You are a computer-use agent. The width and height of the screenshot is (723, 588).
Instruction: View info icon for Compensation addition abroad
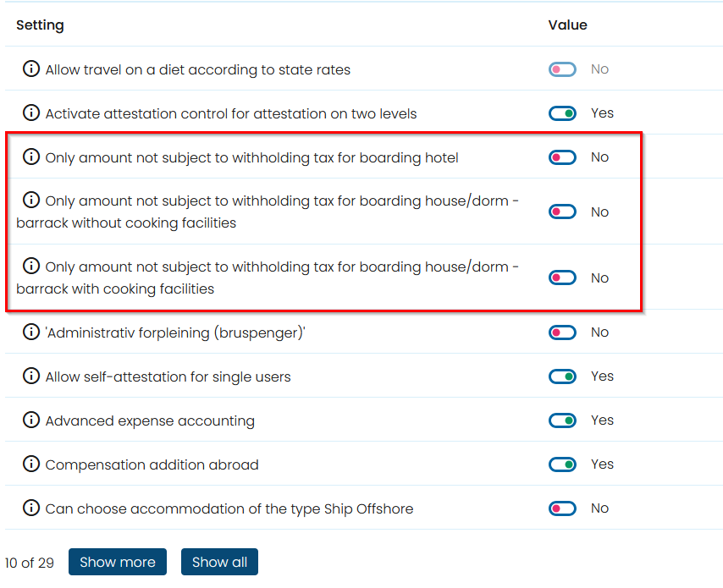click(30, 464)
